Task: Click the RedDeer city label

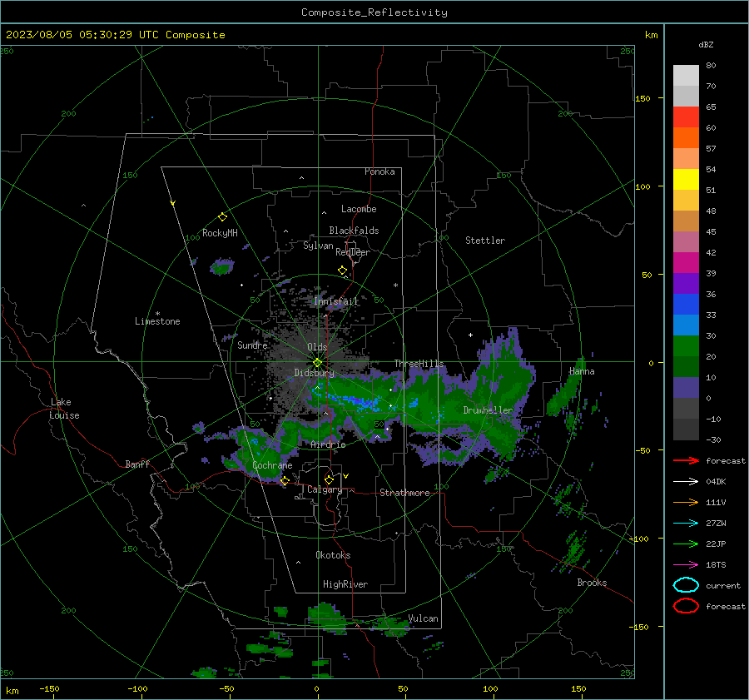Action: pos(353,252)
